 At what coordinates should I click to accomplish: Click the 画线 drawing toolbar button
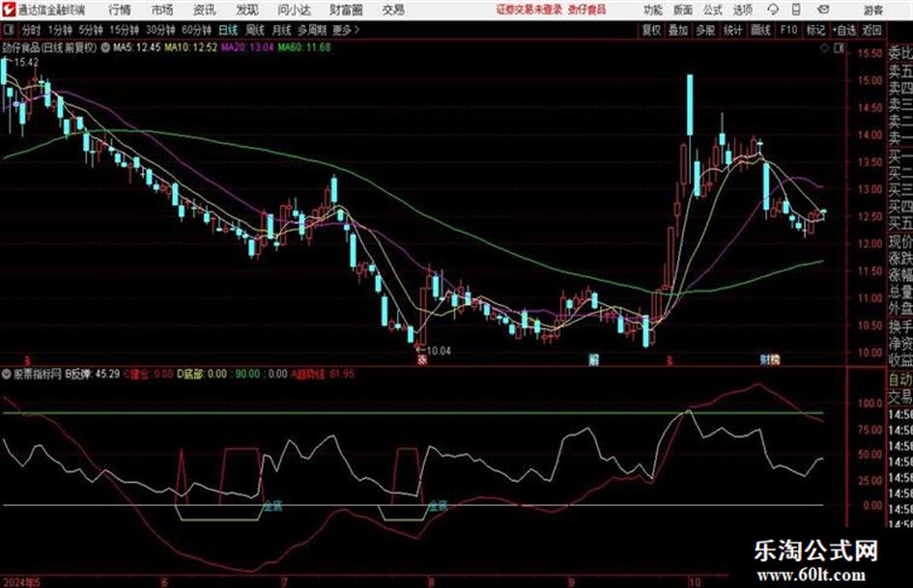760,30
